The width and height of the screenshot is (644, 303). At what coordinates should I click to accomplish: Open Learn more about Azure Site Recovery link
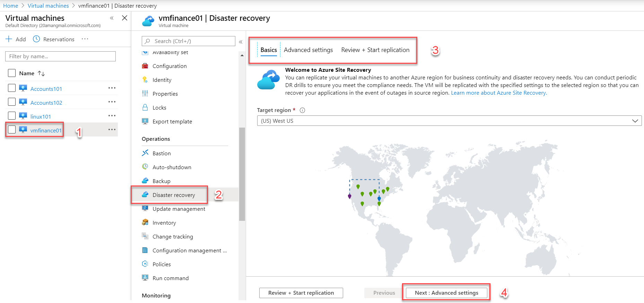499,93
